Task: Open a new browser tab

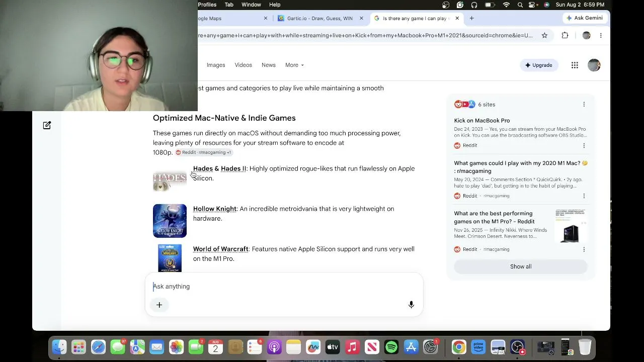Action: point(471,19)
